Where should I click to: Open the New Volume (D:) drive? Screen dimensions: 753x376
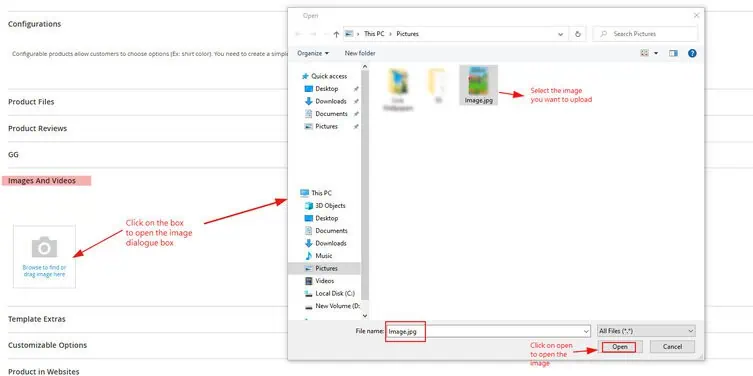click(x=337, y=306)
